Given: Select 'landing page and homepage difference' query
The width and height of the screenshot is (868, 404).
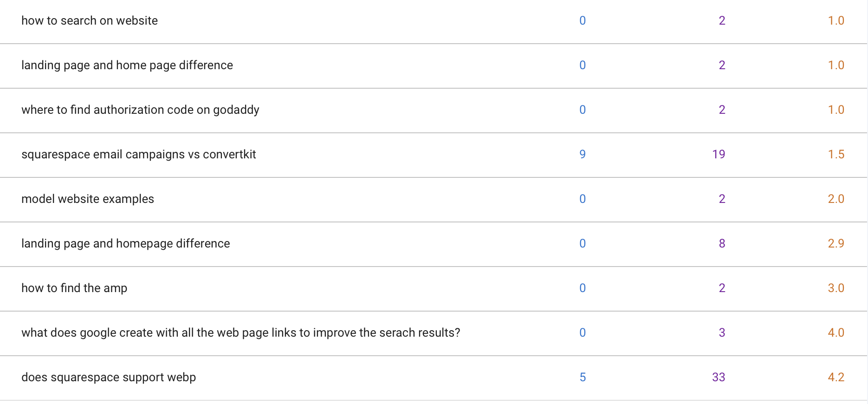Looking at the screenshot, I should click(x=126, y=243).
